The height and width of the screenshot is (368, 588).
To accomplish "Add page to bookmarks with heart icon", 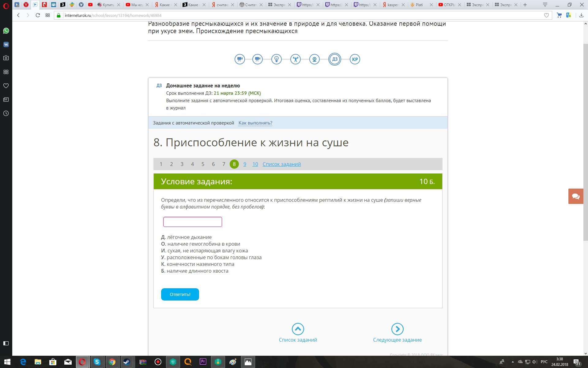I will 546,15.
